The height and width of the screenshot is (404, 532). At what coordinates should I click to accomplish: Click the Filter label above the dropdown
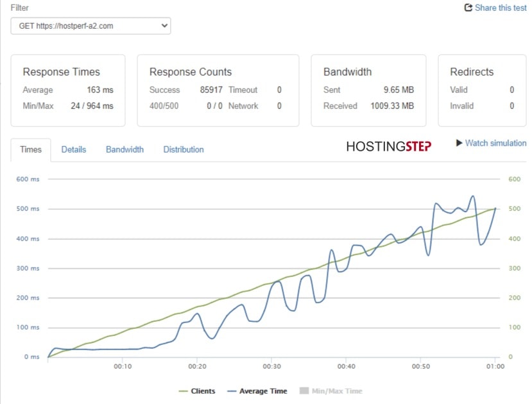[x=20, y=8]
